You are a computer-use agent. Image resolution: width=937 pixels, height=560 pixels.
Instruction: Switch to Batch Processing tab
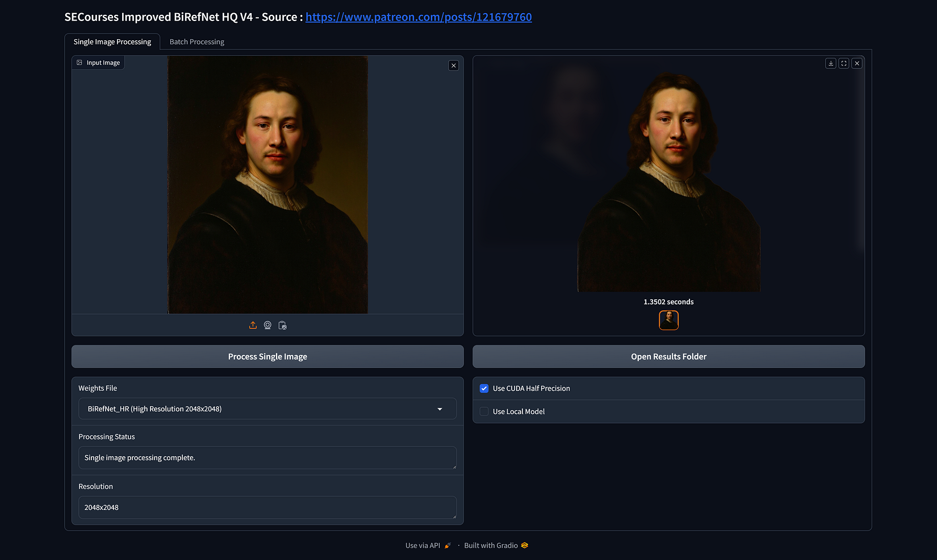[x=197, y=42]
